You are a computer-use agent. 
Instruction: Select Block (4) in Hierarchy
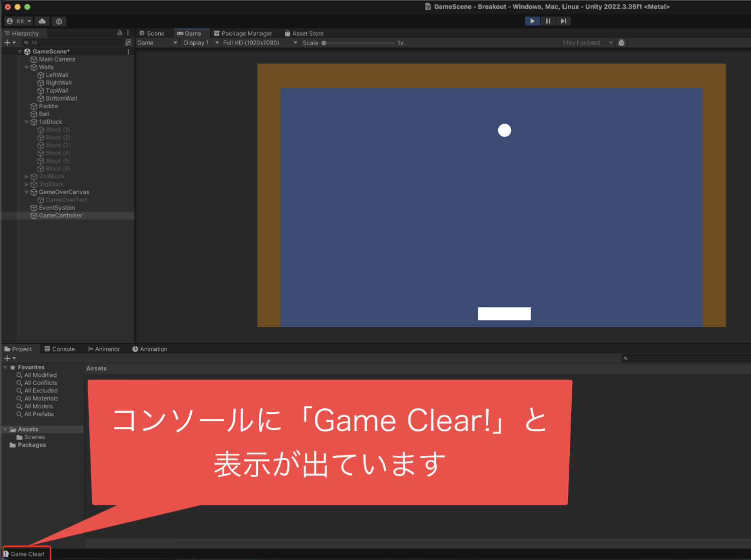(x=54, y=153)
